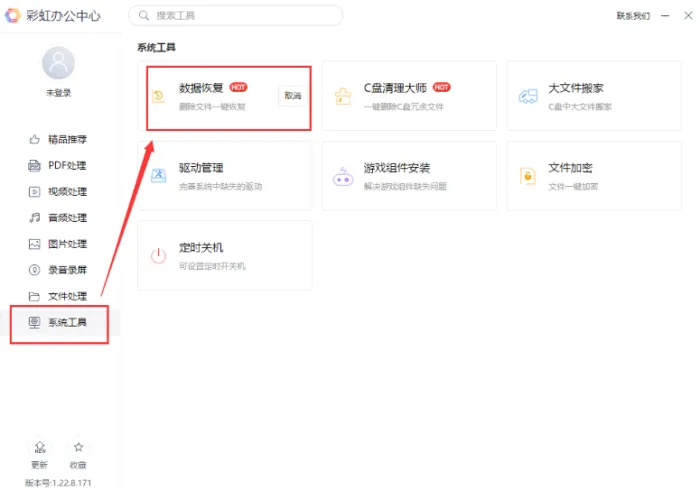Click the 定时关机 power icon
Image resolution: width=700 pixels, height=490 pixels.
click(x=158, y=255)
